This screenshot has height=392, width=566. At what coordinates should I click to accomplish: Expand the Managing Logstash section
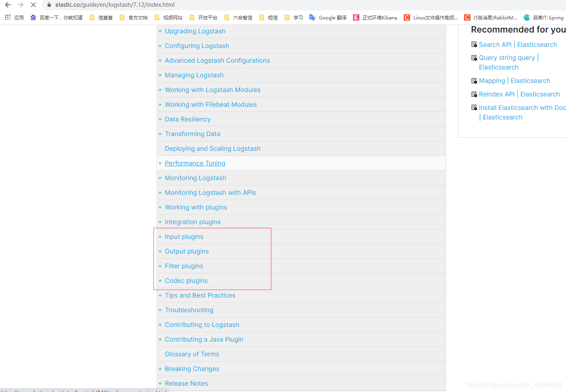coord(160,75)
